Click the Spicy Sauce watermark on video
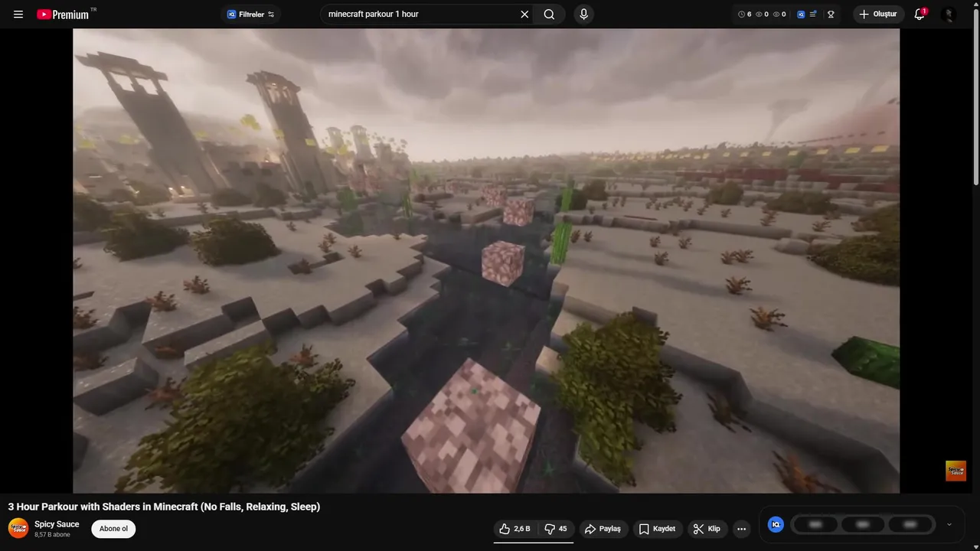The width and height of the screenshot is (980, 551). tap(955, 471)
